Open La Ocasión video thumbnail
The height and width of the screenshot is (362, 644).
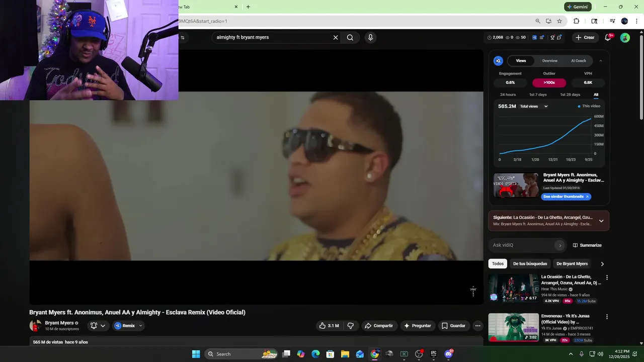tap(513, 288)
